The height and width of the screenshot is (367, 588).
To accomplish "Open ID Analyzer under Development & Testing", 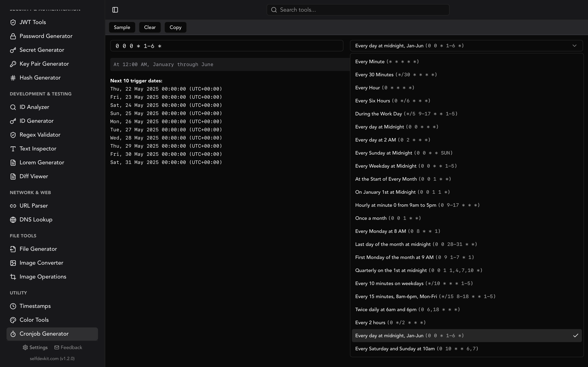I will pyautogui.click(x=34, y=107).
